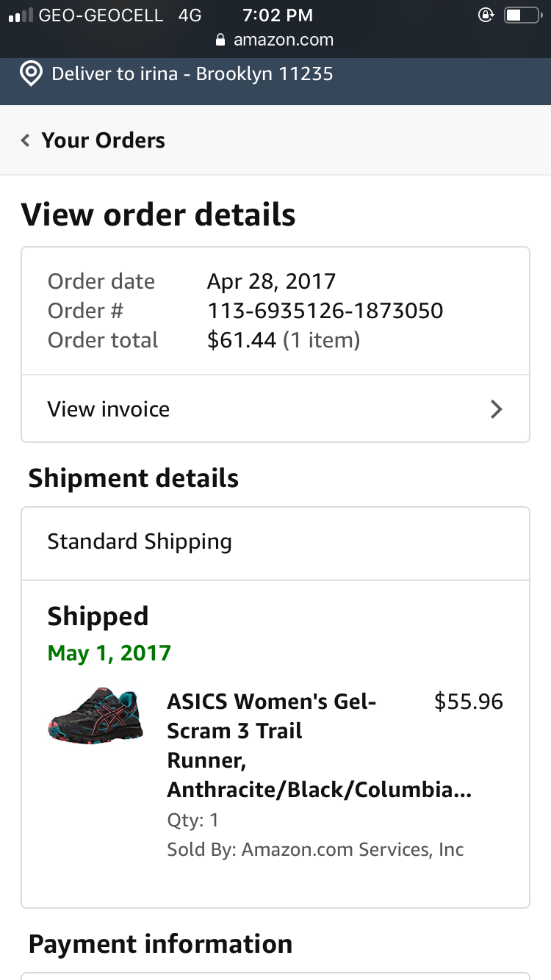Tap the back chevron beside Your Orders
551x980 pixels.
[x=26, y=140]
